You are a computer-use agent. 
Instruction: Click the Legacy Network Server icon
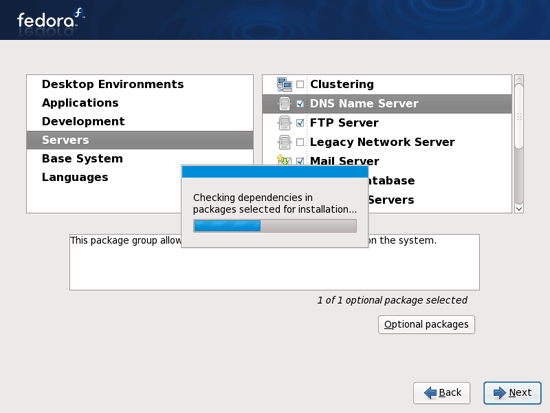(284, 142)
